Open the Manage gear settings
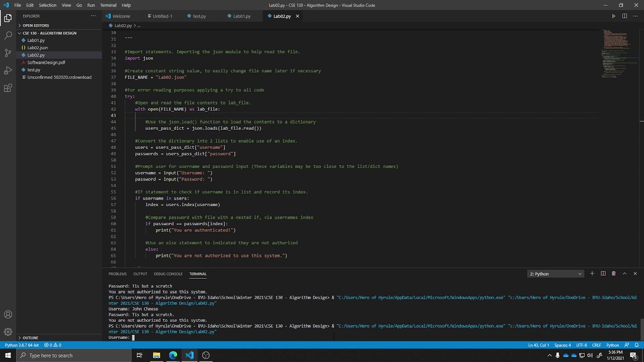 tap(8, 332)
